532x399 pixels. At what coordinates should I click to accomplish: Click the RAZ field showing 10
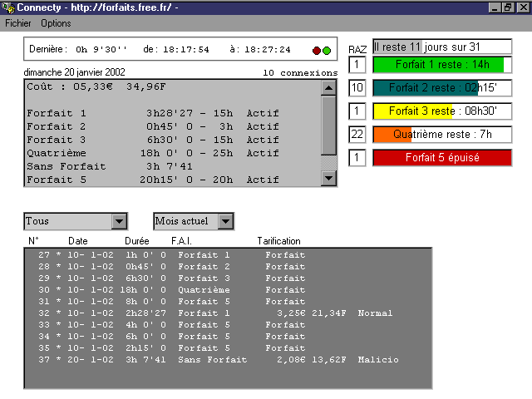(357, 88)
